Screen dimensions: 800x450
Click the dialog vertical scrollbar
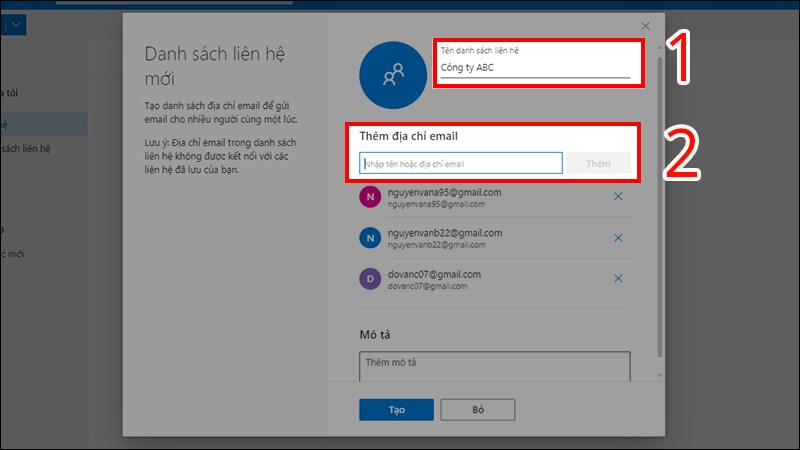pos(660,207)
